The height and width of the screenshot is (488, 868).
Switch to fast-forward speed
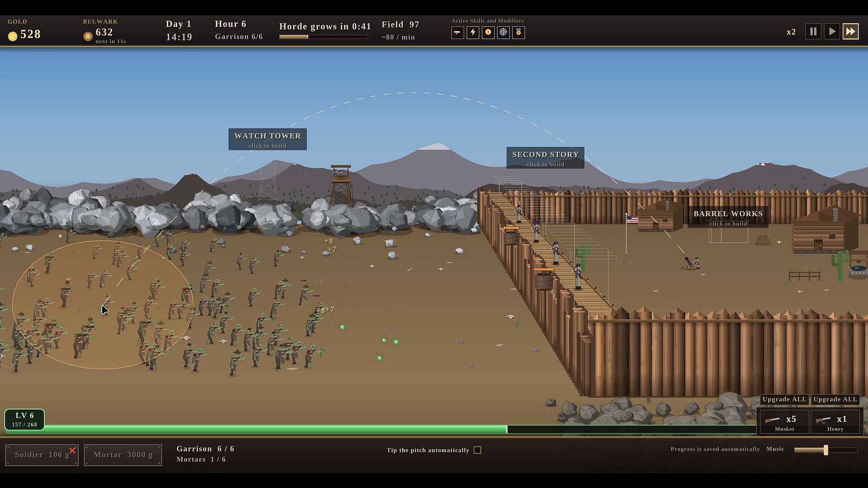[850, 32]
